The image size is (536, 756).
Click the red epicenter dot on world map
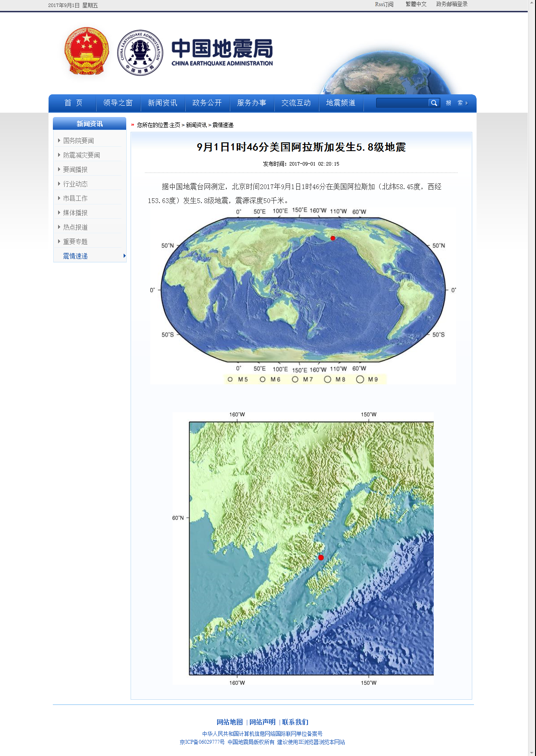click(333, 238)
